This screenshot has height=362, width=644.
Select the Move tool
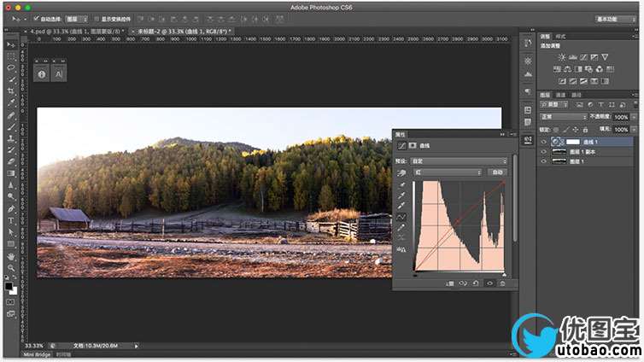pos(11,44)
